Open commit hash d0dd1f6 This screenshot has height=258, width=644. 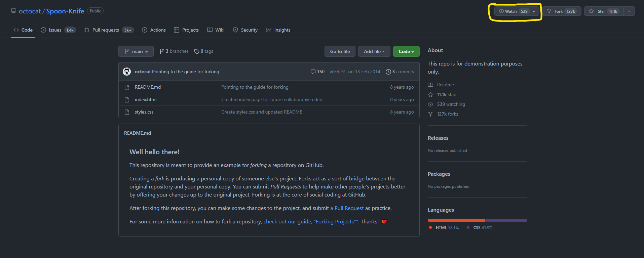click(x=338, y=72)
